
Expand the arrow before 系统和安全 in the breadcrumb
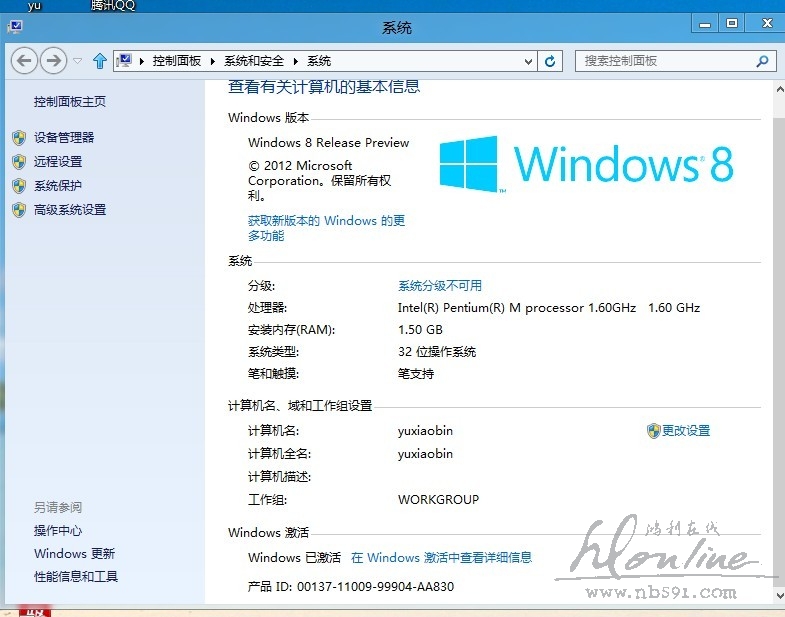click(213, 61)
